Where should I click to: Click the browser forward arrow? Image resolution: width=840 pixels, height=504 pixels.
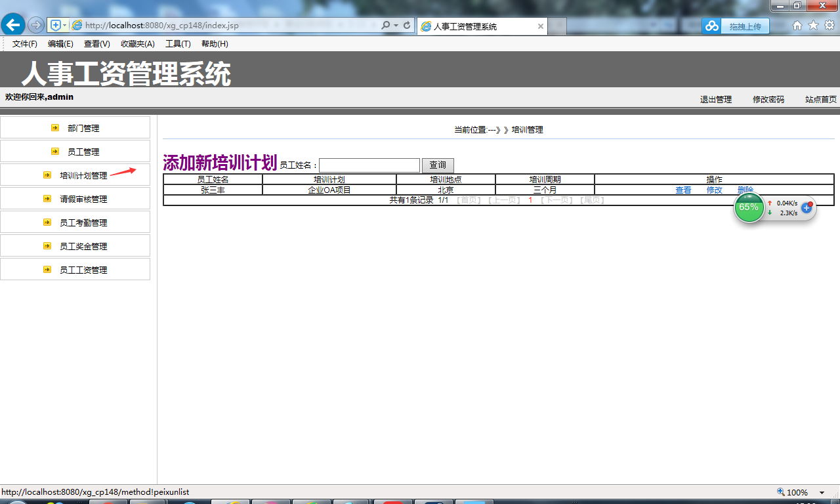(36, 25)
